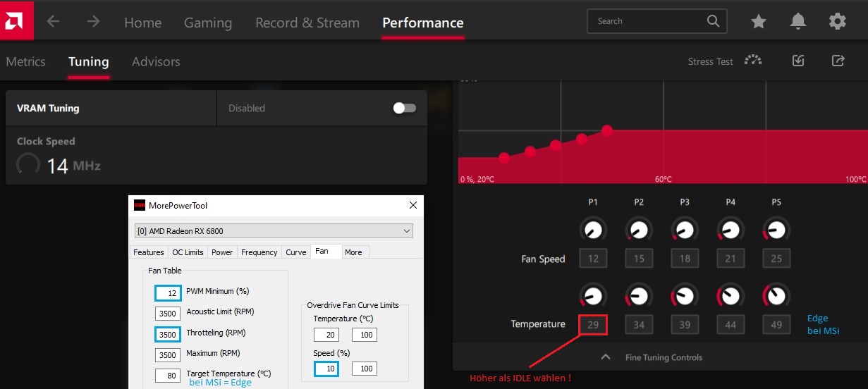Select the Curve tab in MorePowerTool
Viewport: 868px width, 389px height.
pyautogui.click(x=296, y=252)
